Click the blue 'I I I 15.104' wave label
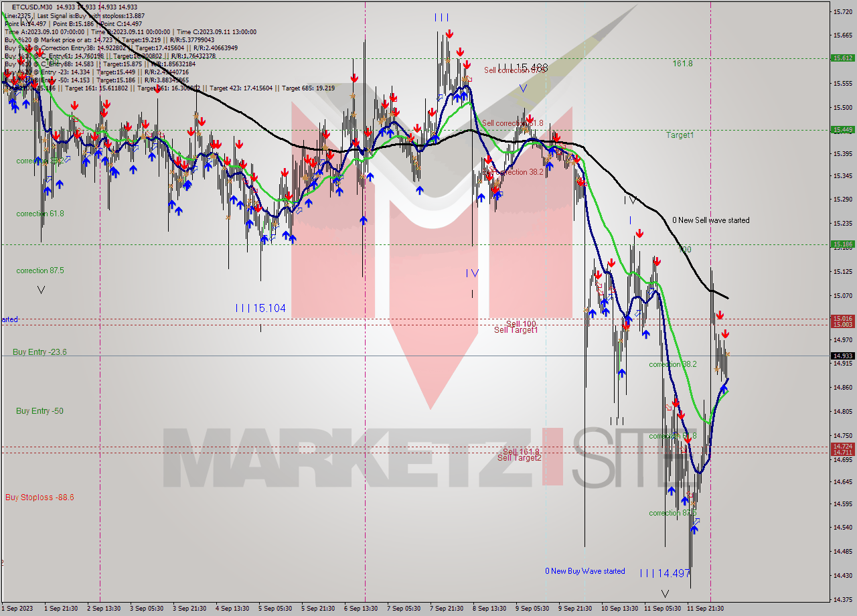This screenshot has height=616, width=857. click(260, 308)
